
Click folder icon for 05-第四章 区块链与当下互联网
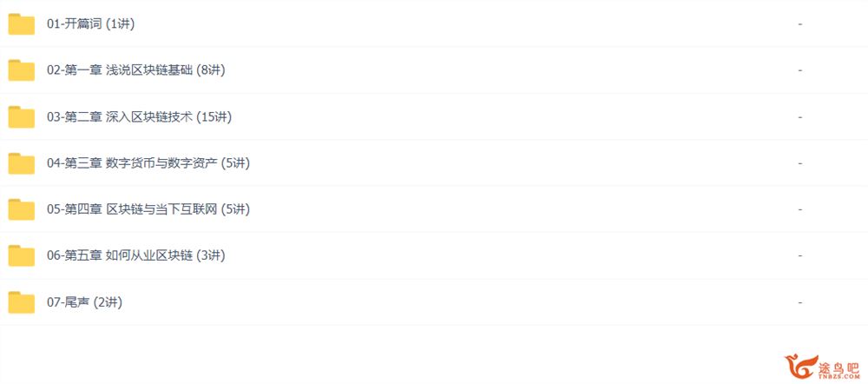(22, 210)
